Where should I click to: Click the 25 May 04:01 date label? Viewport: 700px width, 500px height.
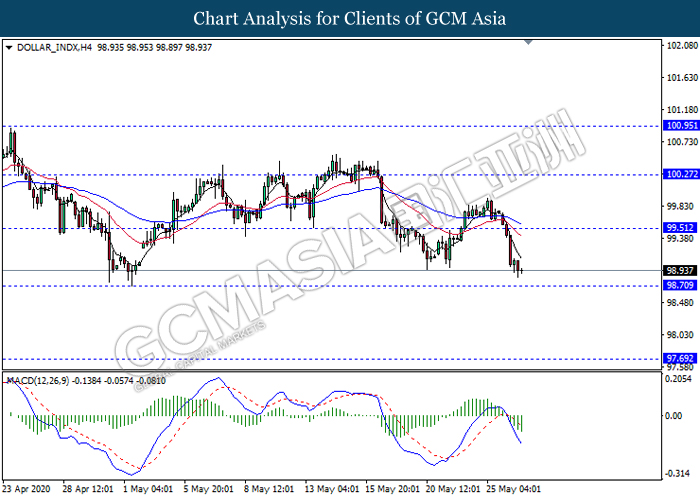pos(513,489)
